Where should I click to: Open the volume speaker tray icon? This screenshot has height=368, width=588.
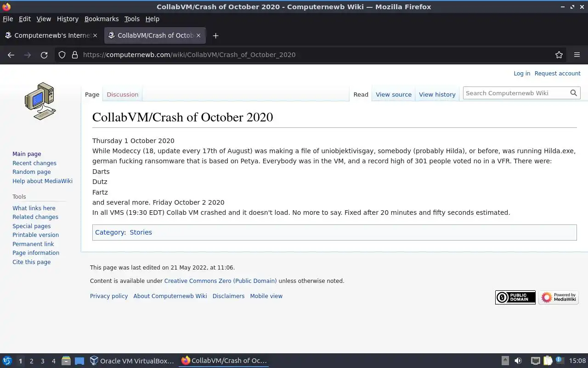518,361
